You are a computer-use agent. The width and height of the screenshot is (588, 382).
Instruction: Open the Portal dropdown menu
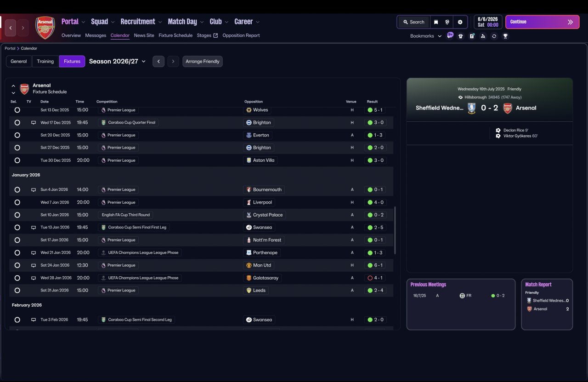pyautogui.click(x=73, y=22)
